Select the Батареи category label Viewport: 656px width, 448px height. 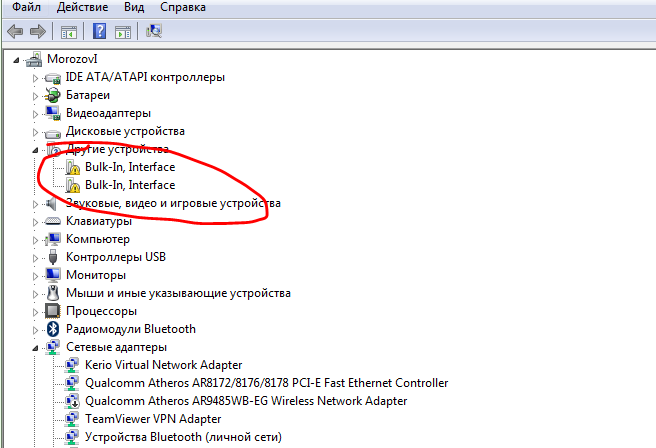[x=88, y=95]
